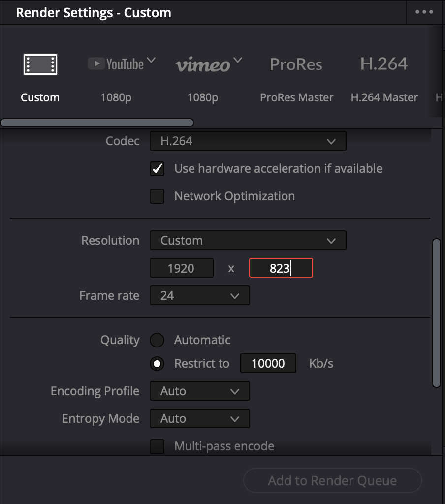Open the Encoding Profile dropdown
Image resolution: width=445 pixels, height=504 pixels.
199,391
